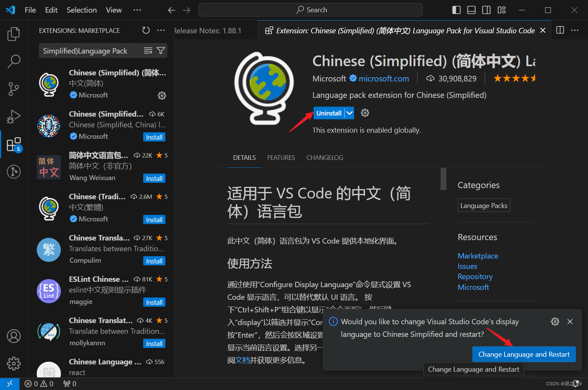The width and height of the screenshot is (588, 390).
Task: Go forward using navigation arrow
Action: [x=186, y=10]
